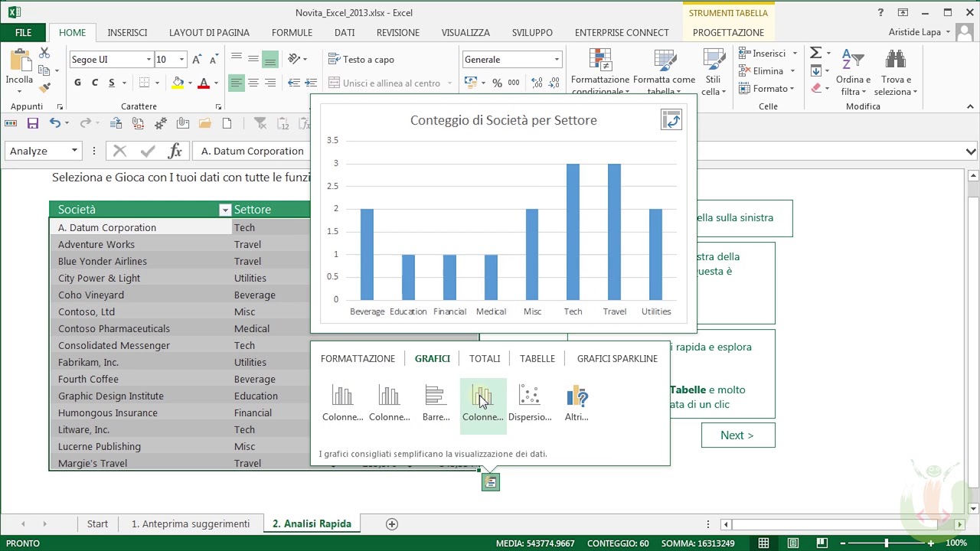Toggle align text left
980x551 pixels.
(236, 83)
